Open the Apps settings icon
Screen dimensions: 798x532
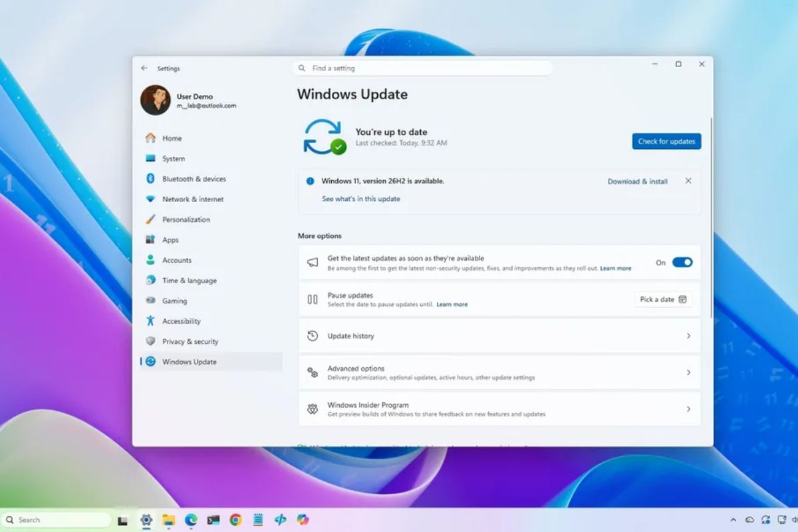[150, 239]
